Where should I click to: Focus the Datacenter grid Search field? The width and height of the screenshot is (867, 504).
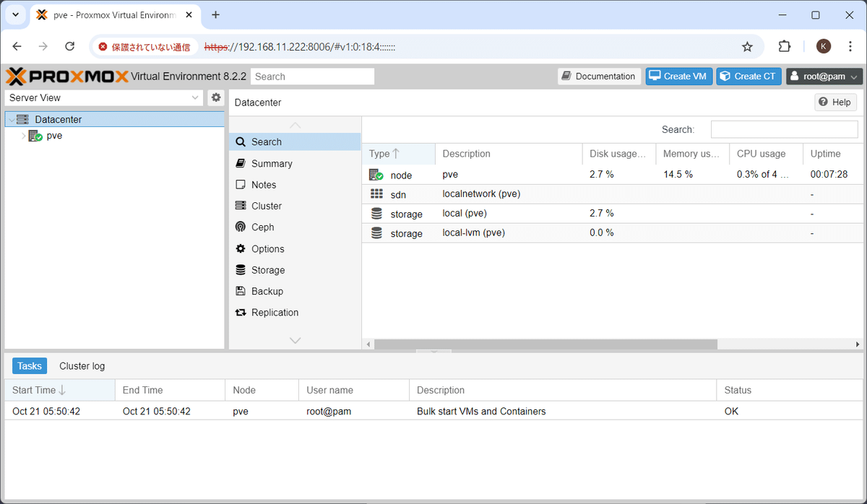pos(785,129)
